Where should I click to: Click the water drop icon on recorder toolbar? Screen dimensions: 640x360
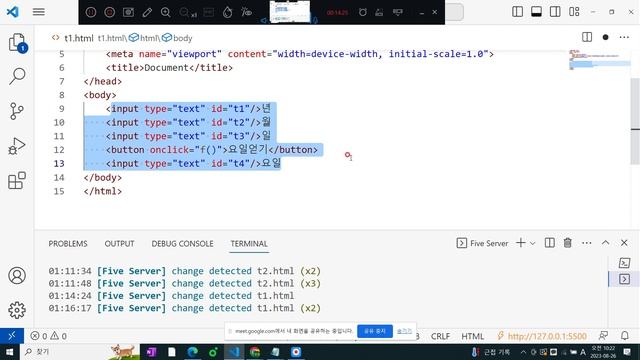pyautogui.click(x=227, y=12)
